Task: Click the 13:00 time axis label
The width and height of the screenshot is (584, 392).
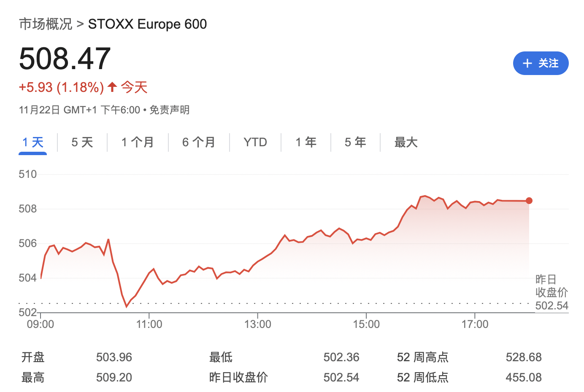Action: point(257,324)
